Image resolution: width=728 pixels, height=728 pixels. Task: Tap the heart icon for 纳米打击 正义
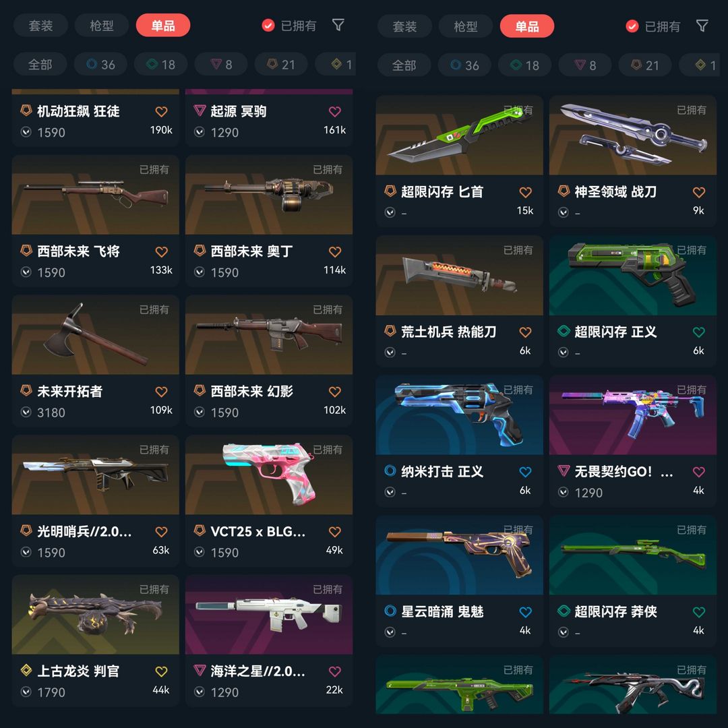[525, 472]
